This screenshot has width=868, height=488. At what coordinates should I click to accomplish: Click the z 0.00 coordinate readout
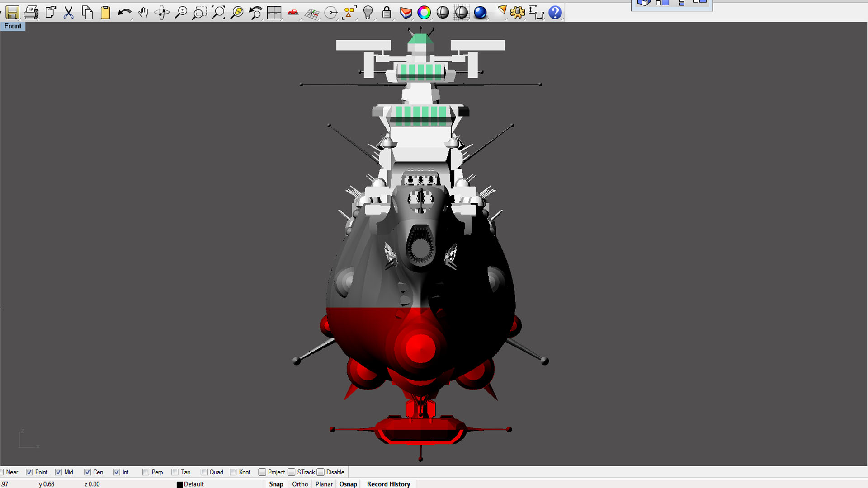pos(92,484)
